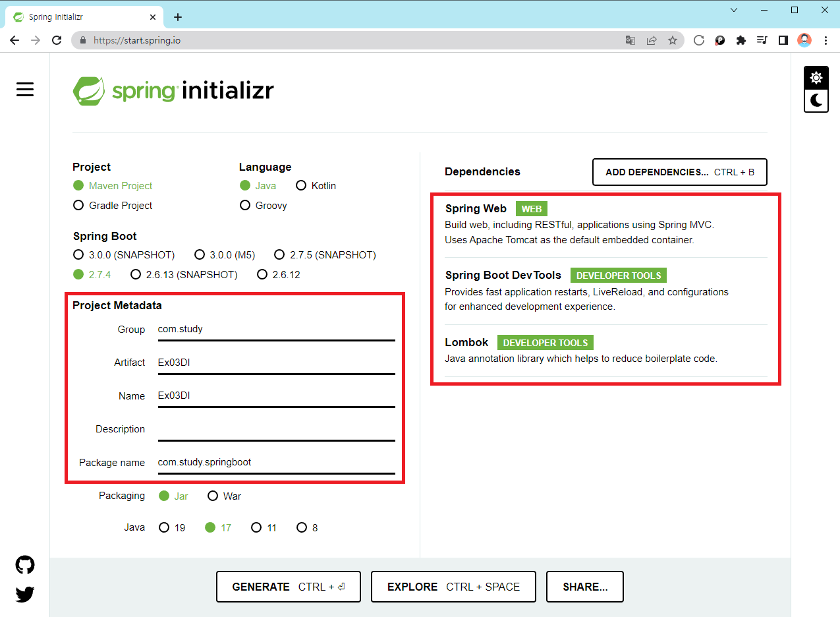Click the Group input field
840x617 pixels.
pyautogui.click(x=276, y=330)
